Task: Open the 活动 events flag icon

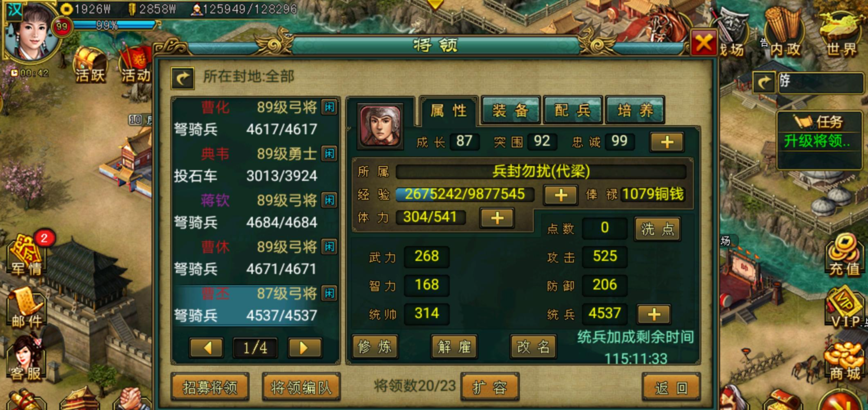Action: [135, 65]
